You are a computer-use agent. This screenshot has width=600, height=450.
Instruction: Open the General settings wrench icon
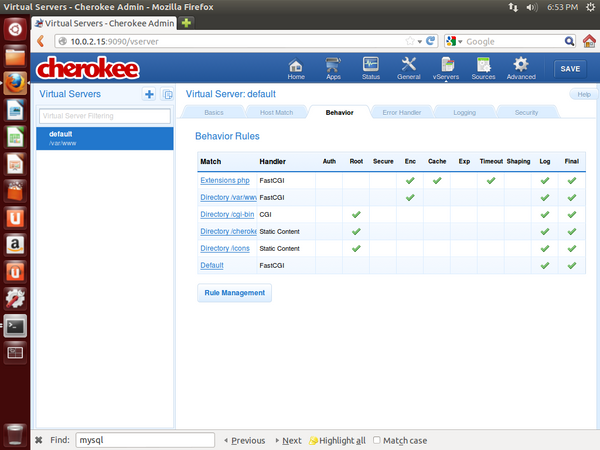click(408, 68)
